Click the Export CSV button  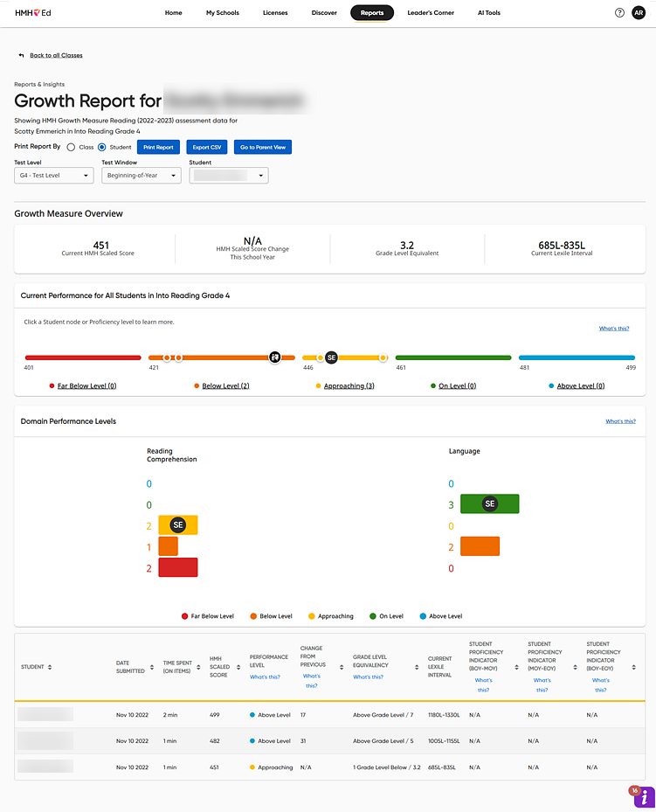point(207,147)
